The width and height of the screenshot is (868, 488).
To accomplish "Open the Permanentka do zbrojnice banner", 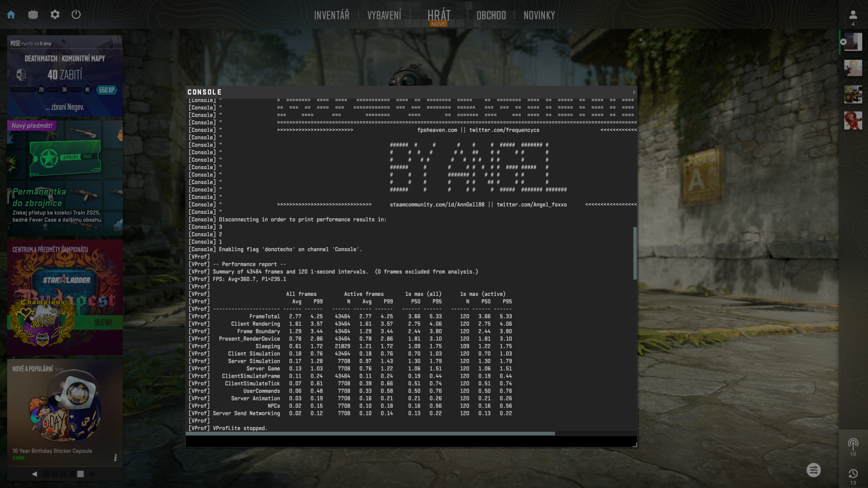I will tap(65, 178).
